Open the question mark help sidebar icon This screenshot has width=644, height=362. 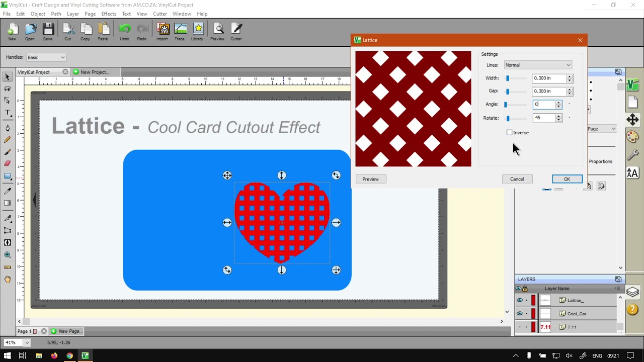[x=632, y=309]
